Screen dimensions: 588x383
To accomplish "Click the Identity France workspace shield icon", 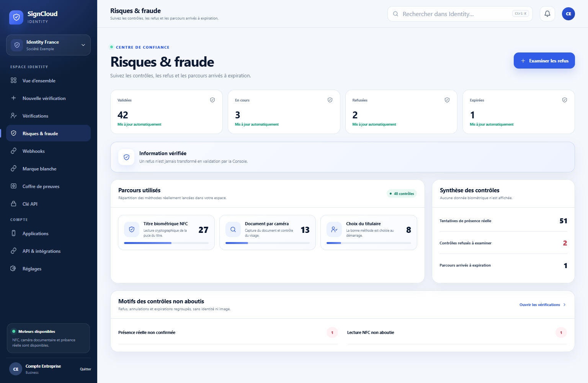I will [x=17, y=45].
